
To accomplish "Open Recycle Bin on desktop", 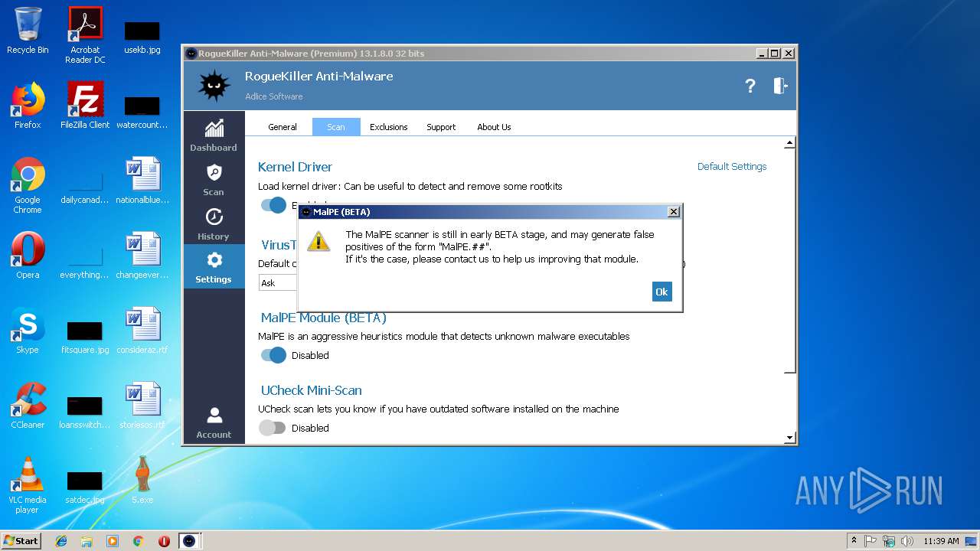I will (x=28, y=31).
